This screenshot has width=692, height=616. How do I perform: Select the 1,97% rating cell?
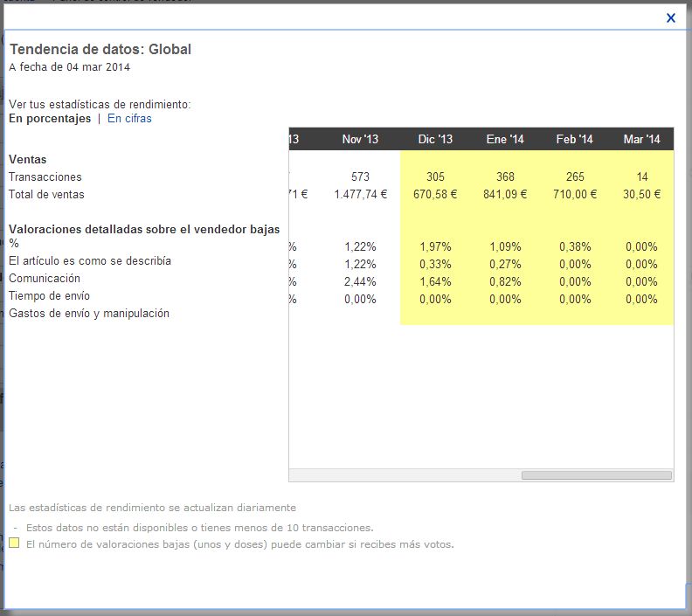coord(435,247)
